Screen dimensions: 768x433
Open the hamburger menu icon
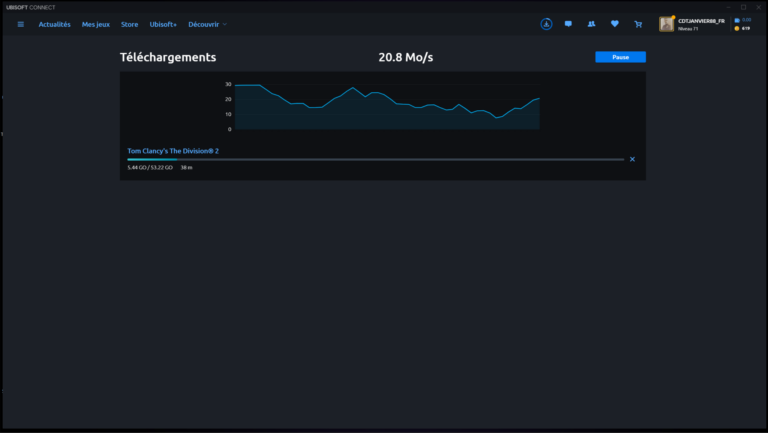click(x=20, y=24)
